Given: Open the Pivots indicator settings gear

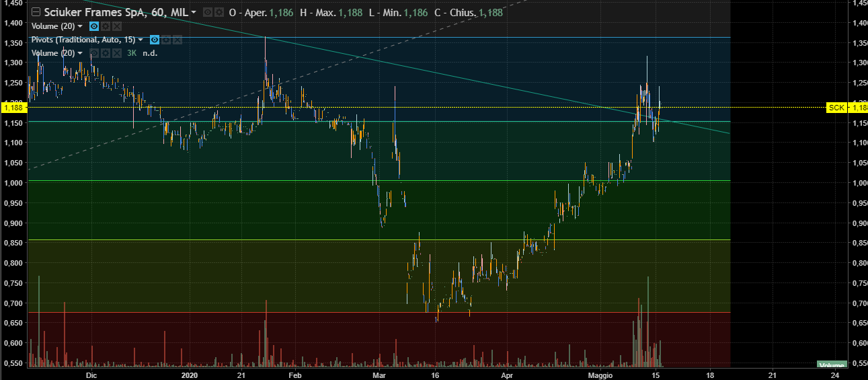Looking at the screenshot, I should pyautogui.click(x=166, y=40).
